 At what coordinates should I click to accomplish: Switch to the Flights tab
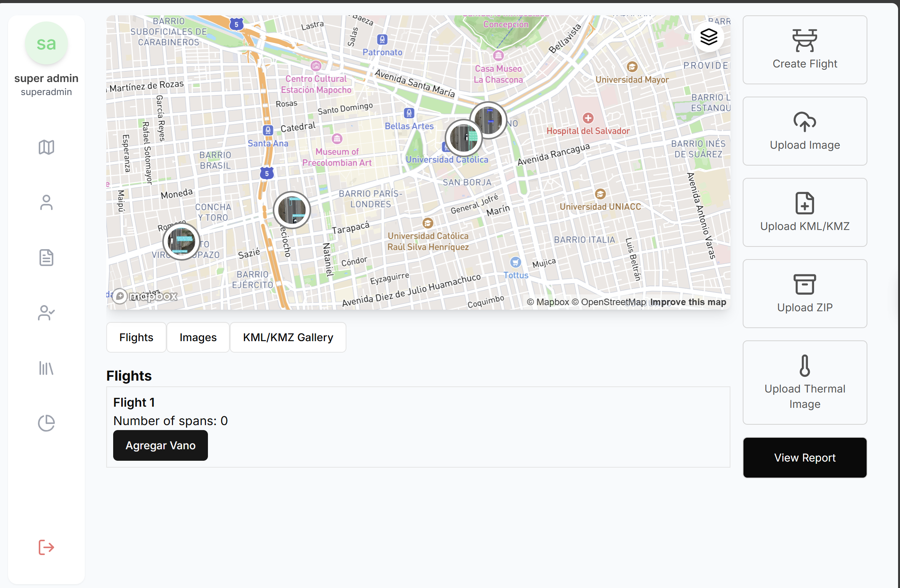136,337
